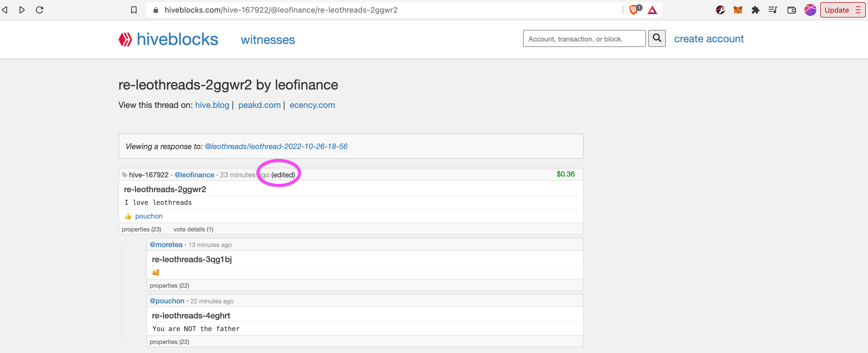Open the browser profile avatar
Screen dimensions: 868x353
click(x=810, y=10)
